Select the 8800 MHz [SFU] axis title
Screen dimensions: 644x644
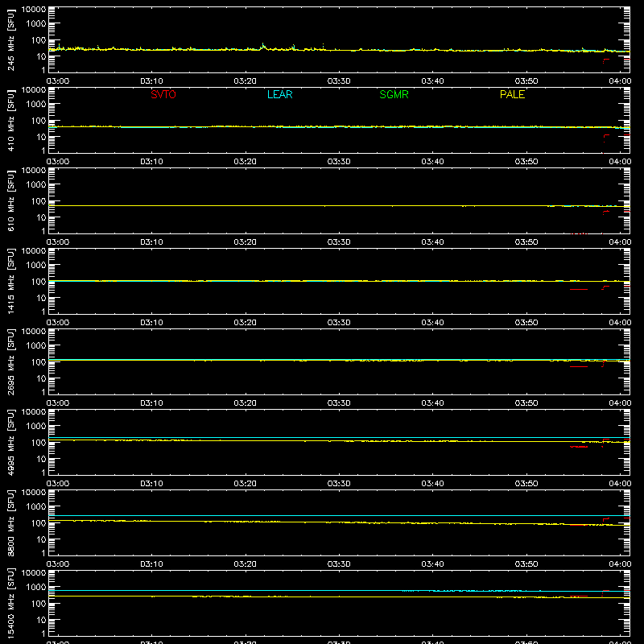[10, 522]
